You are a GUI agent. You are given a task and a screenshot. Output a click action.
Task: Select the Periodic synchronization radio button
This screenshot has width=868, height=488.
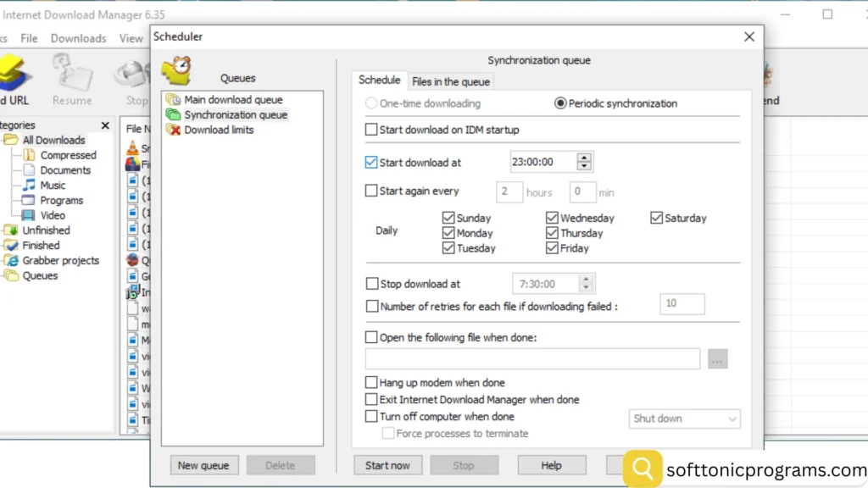pos(559,103)
